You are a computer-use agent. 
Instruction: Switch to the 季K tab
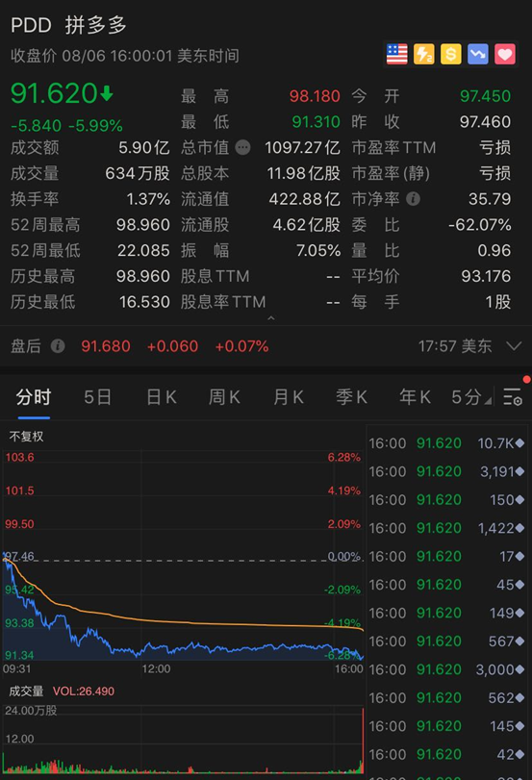pyautogui.click(x=351, y=397)
